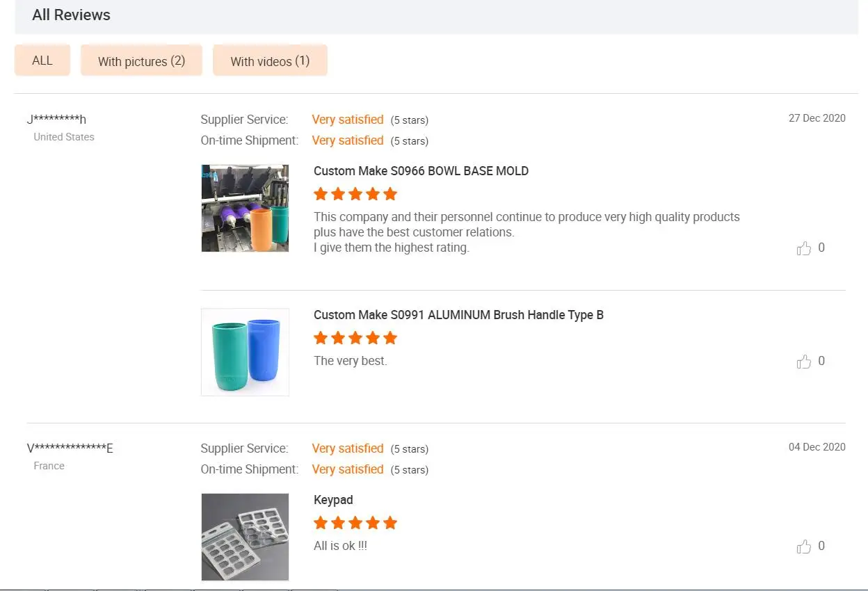Click the Keypad review star rating
868x591 pixels.
pos(355,523)
